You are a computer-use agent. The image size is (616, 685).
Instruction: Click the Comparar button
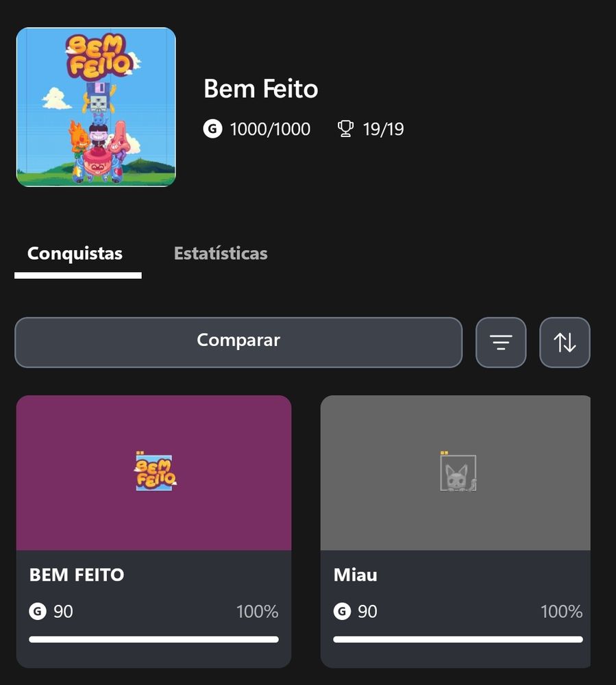pos(238,342)
